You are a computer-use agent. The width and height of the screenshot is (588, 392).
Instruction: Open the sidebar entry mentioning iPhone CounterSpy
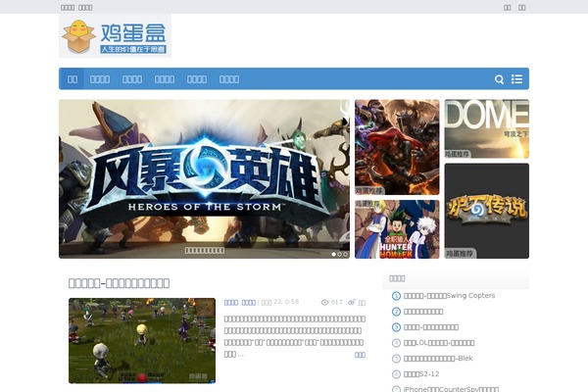[x=451, y=389]
